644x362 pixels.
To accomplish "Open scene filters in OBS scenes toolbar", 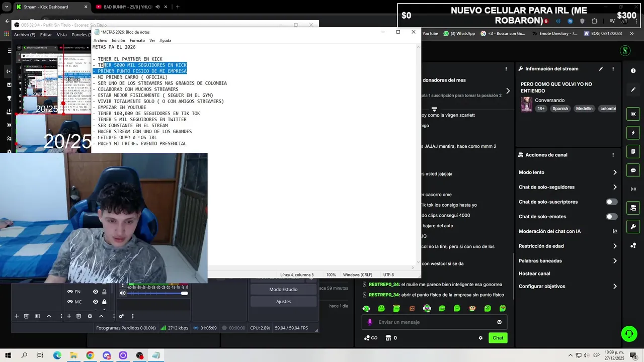I will pyautogui.click(x=37, y=316).
